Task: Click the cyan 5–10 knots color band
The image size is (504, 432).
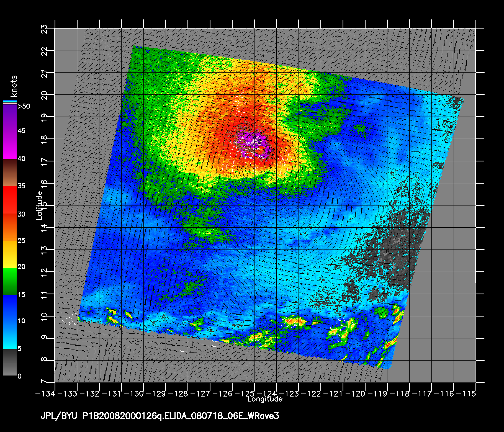Action: 10,336
